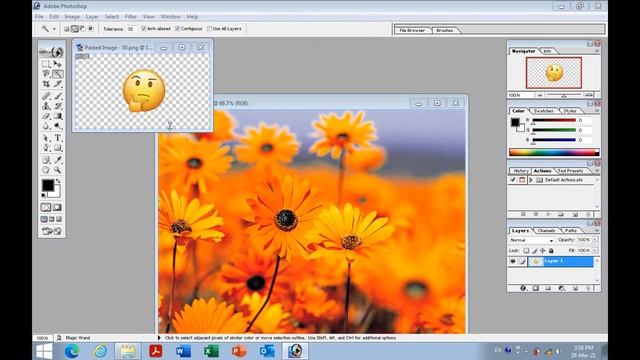Switch to the History tab
Screen dimensions: 640x360
click(x=520, y=171)
